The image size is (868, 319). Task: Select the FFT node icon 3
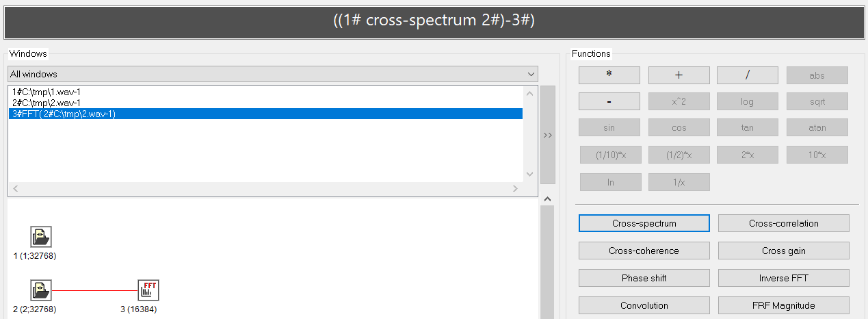148,290
